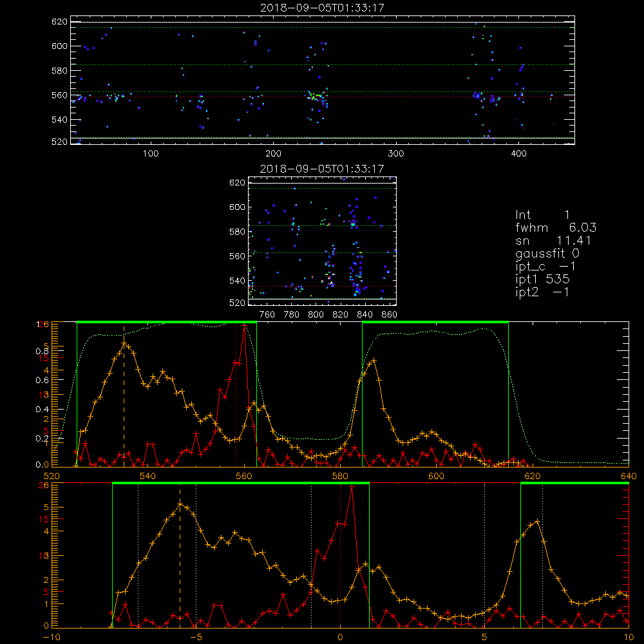Viewport: 644px width, 644px height.
Task: Click x-axis label 100 of the wide image
Action: coord(151,154)
